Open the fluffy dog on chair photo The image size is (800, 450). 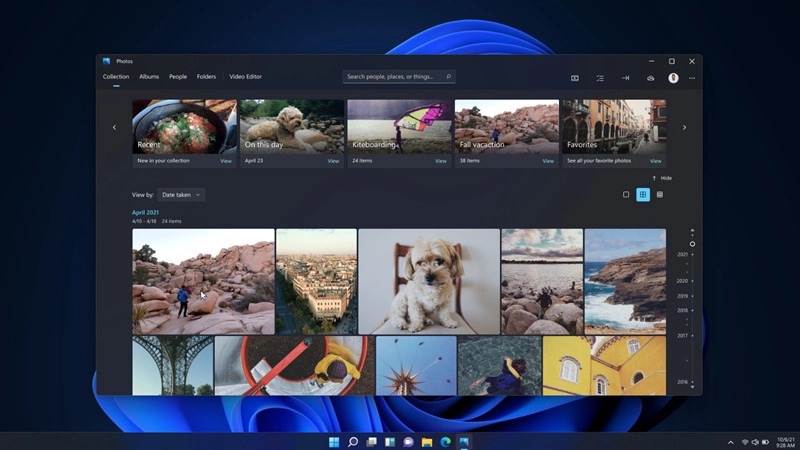(x=429, y=282)
